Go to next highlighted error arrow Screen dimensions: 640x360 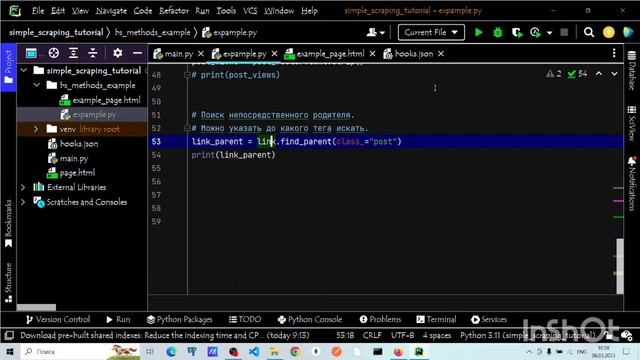(614, 74)
